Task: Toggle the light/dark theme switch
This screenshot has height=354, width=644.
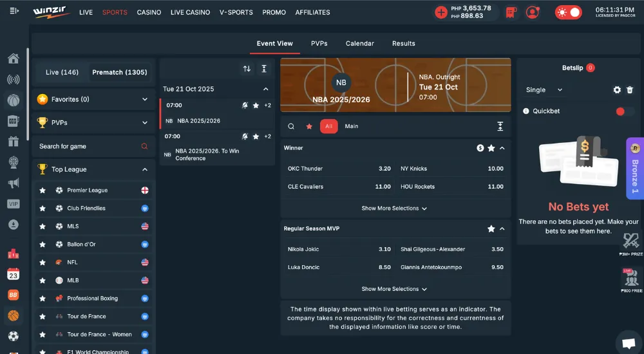Action: point(569,12)
